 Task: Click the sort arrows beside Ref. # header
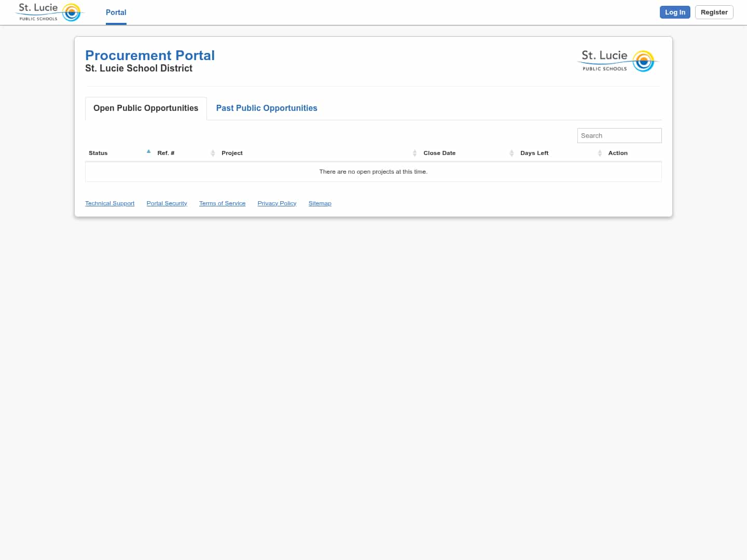(x=213, y=153)
